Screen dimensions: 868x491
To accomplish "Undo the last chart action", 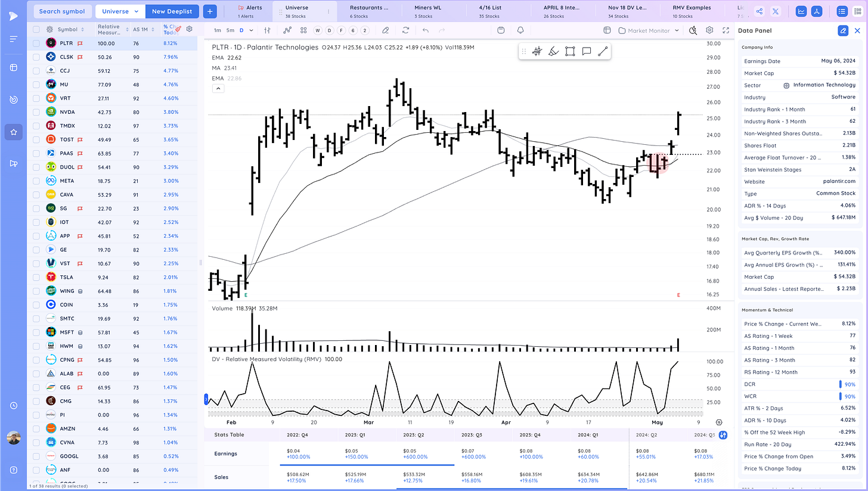I will (425, 30).
